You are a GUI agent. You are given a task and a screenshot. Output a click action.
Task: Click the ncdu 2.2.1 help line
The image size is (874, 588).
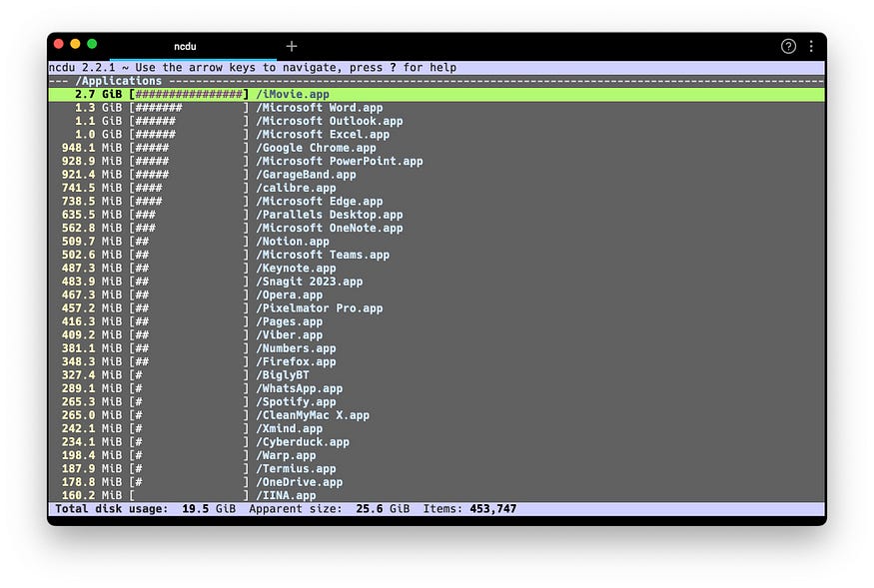[x=253, y=68]
